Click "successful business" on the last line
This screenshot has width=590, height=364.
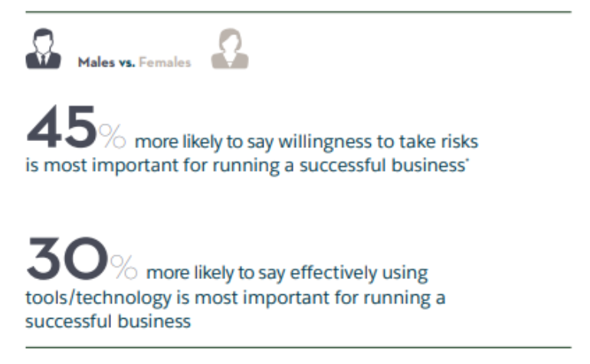(107, 320)
